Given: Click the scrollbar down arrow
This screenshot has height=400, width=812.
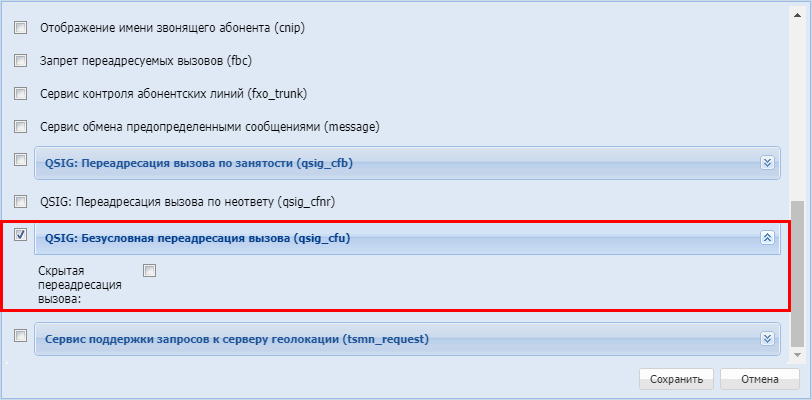Looking at the screenshot, I should [x=796, y=353].
